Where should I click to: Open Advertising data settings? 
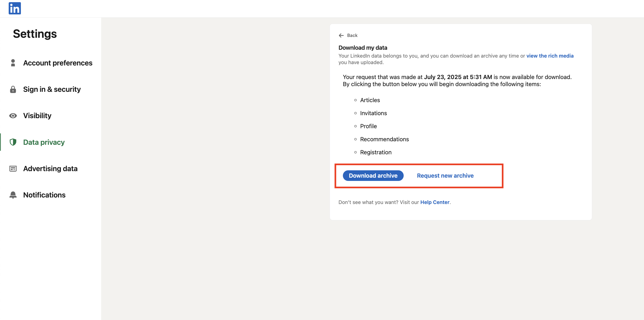click(50, 169)
